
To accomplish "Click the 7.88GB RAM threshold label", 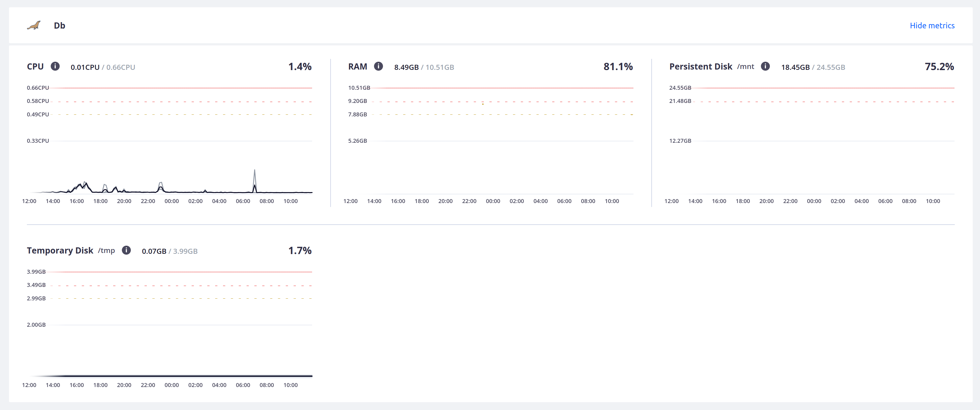I will point(357,115).
